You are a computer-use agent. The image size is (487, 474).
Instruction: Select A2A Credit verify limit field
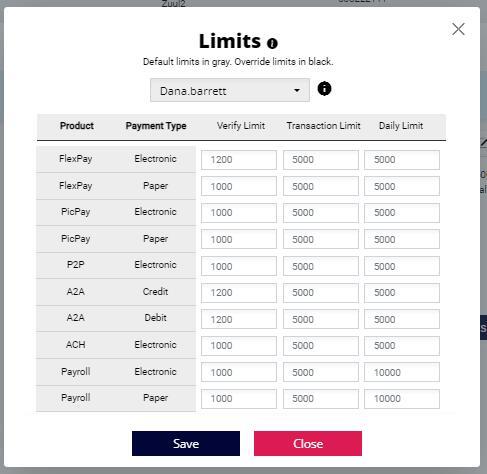tap(239, 293)
